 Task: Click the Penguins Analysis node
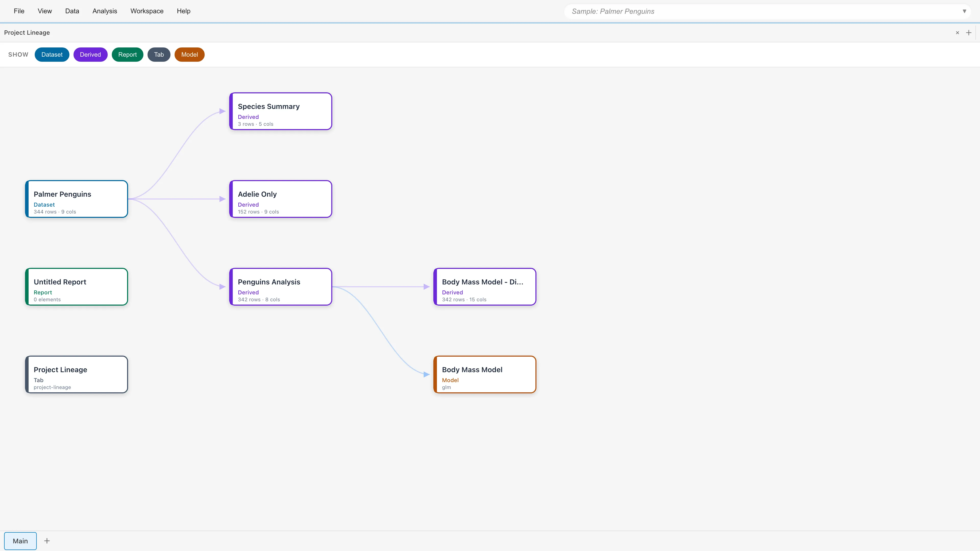click(x=281, y=287)
